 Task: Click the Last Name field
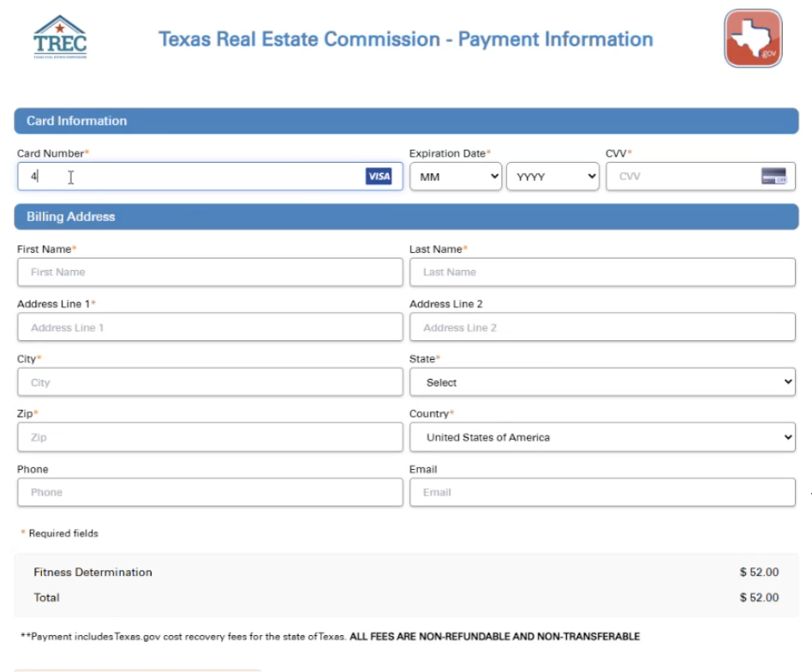[602, 273]
